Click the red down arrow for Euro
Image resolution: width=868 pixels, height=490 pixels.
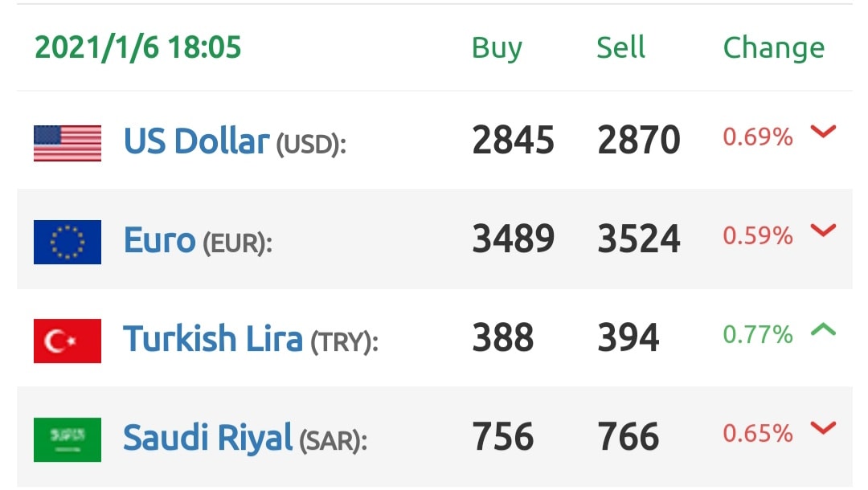point(823,230)
